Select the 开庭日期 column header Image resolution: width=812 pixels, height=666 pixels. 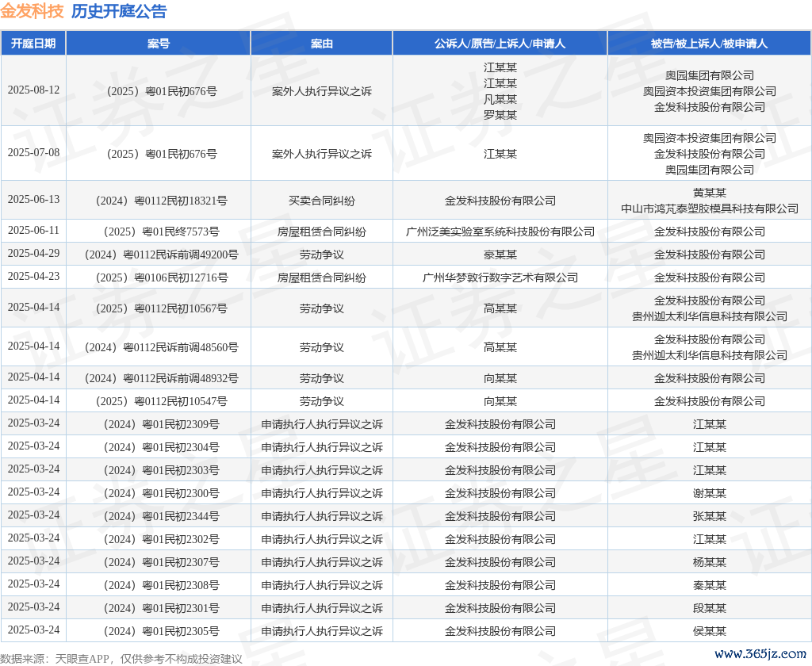click(x=33, y=44)
